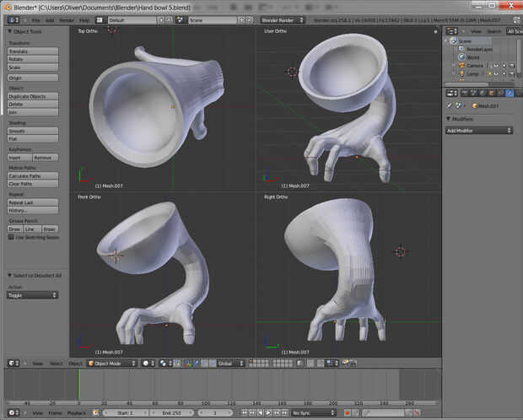The image size is (523, 420).
Task: Toggle Camera renderability in outliner
Action: tap(512, 66)
